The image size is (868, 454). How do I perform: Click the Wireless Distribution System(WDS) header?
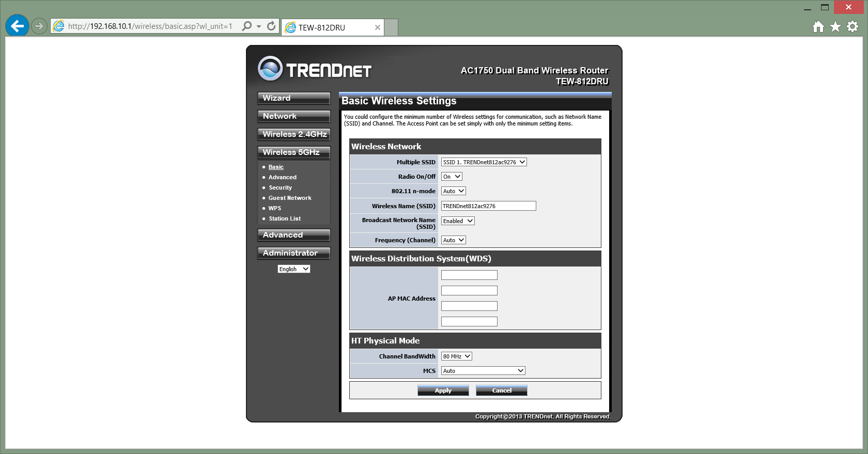[475, 259]
